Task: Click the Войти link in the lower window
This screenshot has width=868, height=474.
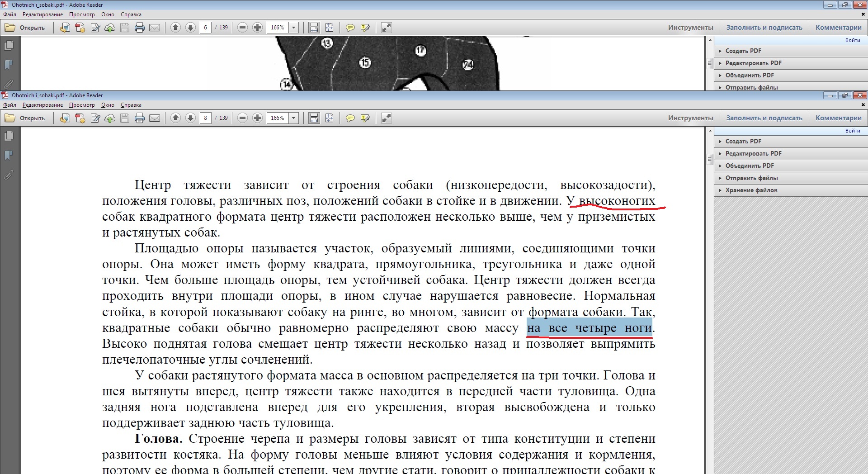Action: [x=852, y=131]
